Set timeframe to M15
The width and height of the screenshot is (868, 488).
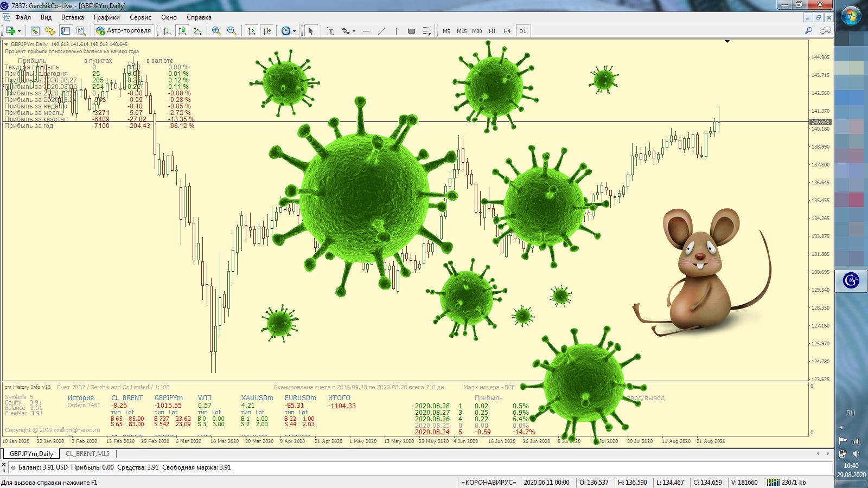(462, 31)
